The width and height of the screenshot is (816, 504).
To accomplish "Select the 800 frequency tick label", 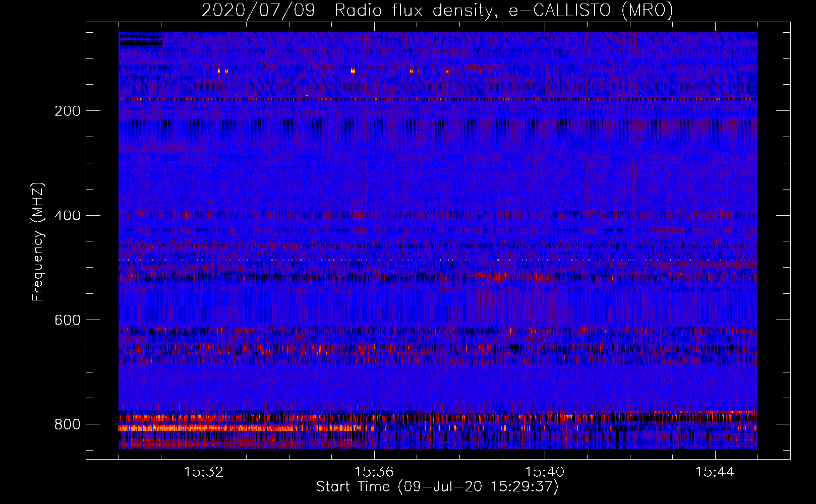I will point(68,424).
